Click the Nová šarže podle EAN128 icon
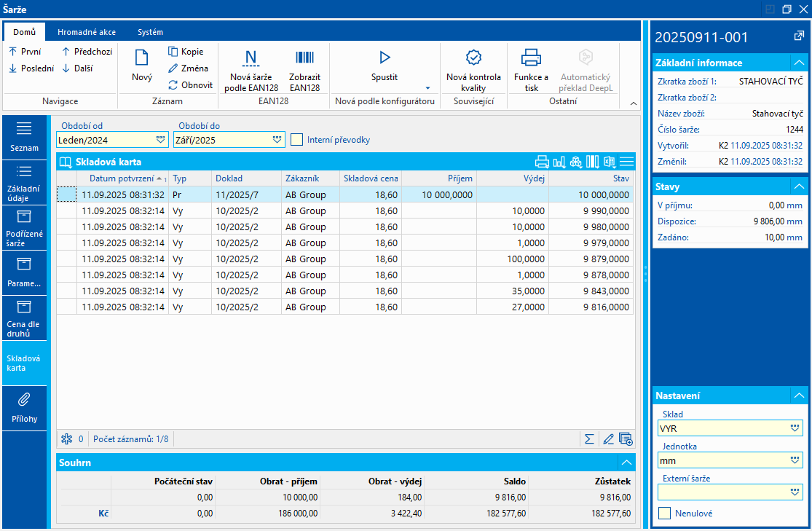Image resolution: width=812 pixels, height=531 pixels. [251, 58]
